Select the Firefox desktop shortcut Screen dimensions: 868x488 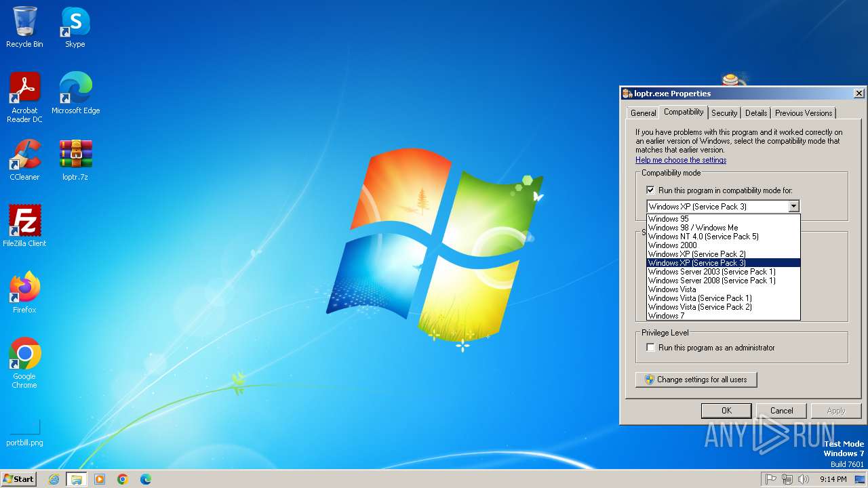pyautogui.click(x=24, y=293)
